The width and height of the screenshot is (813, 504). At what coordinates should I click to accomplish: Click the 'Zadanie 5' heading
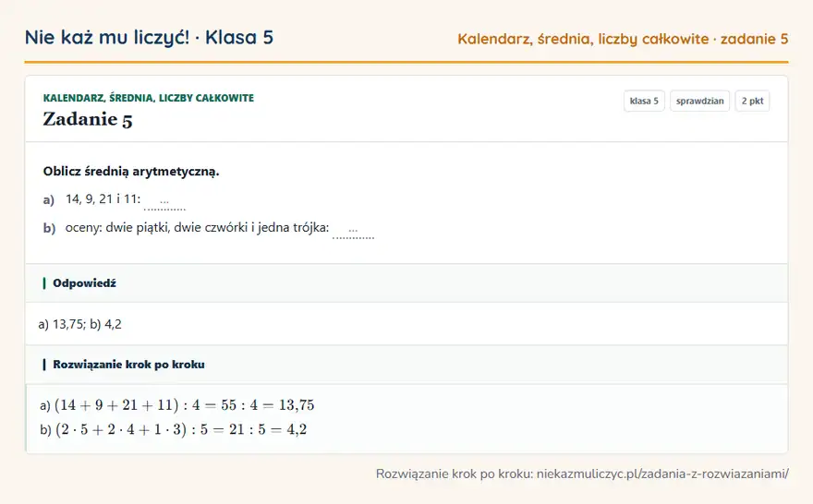pyautogui.click(x=88, y=120)
